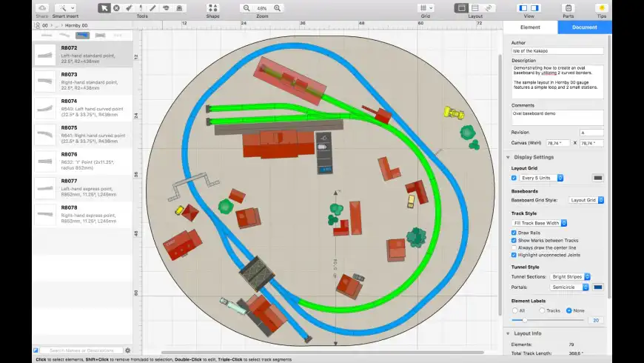Image resolution: width=644 pixels, height=363 pixels.
Task: Select the diagonal line drawing tool
Action: (152, 8)
